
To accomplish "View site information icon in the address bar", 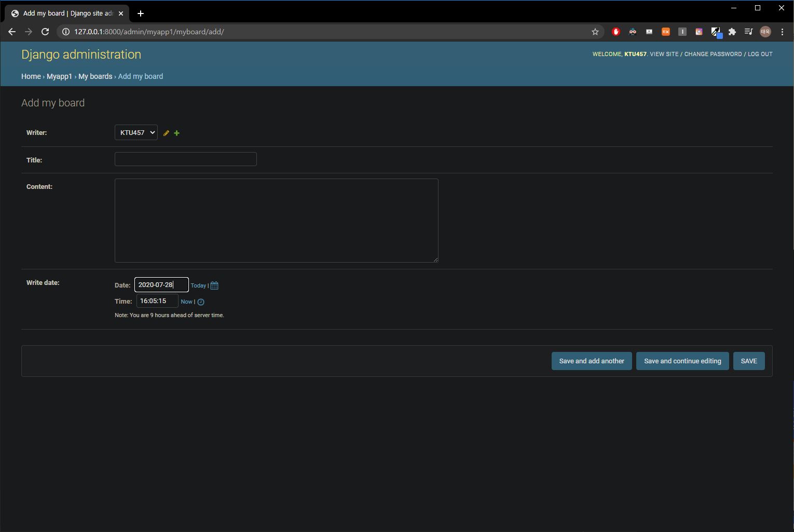I will (x=66, y=32).
